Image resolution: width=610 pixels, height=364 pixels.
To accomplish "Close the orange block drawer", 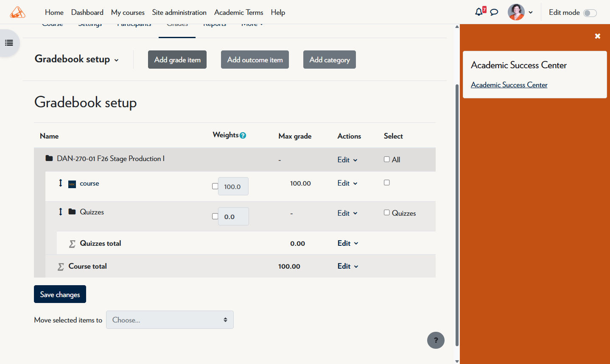I will (598, 36).
